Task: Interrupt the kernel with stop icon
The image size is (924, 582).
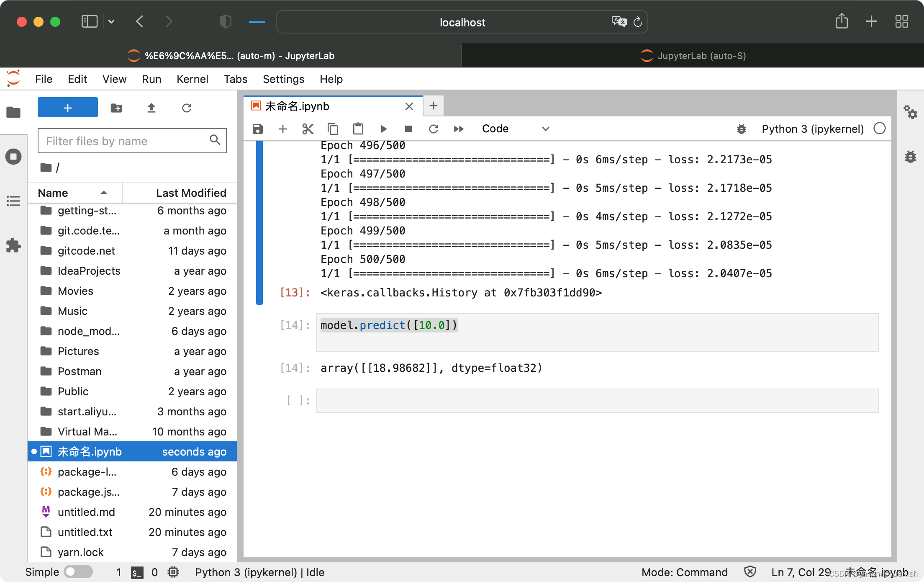Action: pyautogui.click(x=408, y=129)
